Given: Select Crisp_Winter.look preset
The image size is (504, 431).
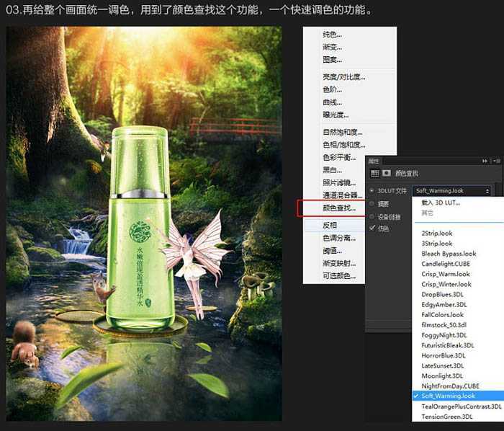Looking at the screenshot, I should point(446,285).
